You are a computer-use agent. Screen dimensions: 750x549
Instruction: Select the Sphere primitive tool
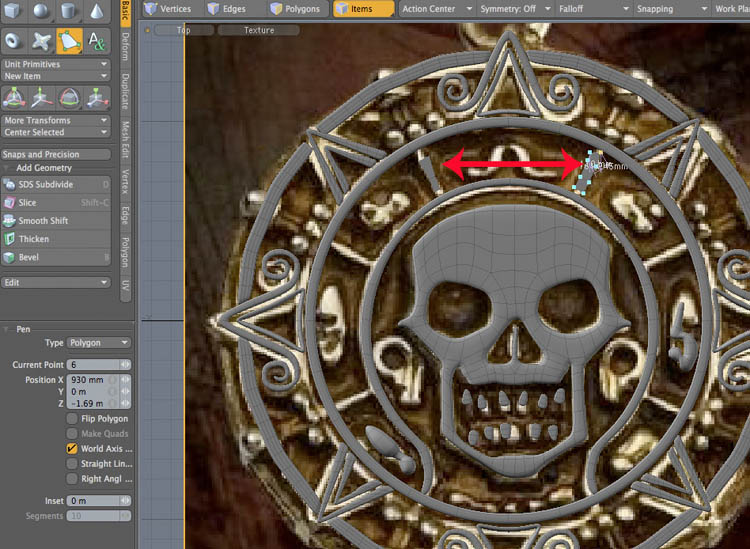tap(41, 10)
